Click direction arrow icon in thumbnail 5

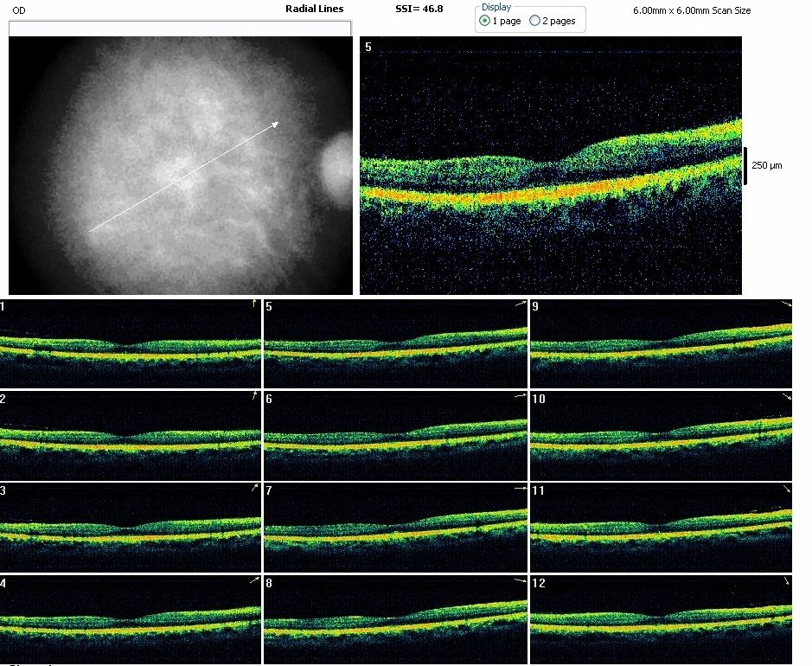(519, 305)
